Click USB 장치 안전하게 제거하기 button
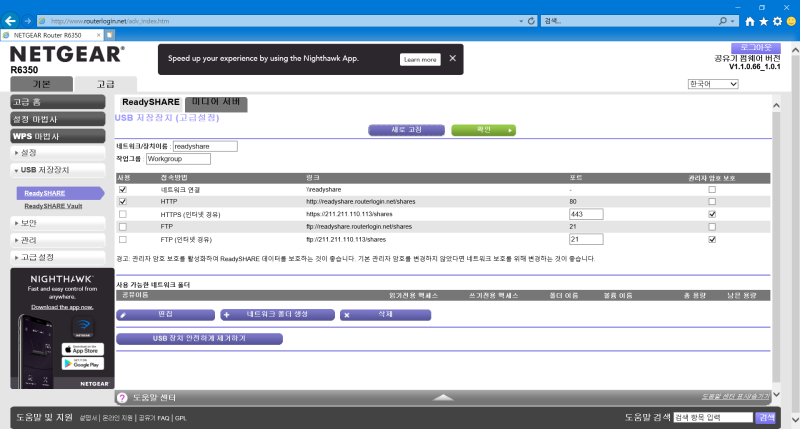 pyautogui.click(x=199, y=339)
